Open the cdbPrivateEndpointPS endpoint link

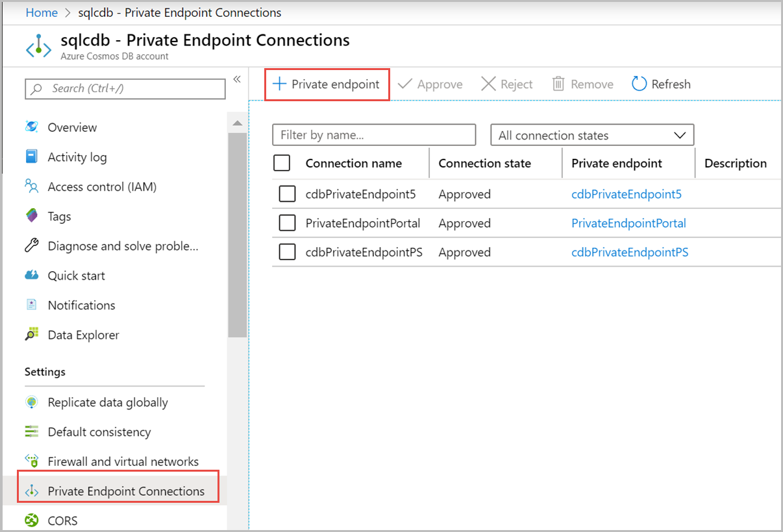coord(629,252)
